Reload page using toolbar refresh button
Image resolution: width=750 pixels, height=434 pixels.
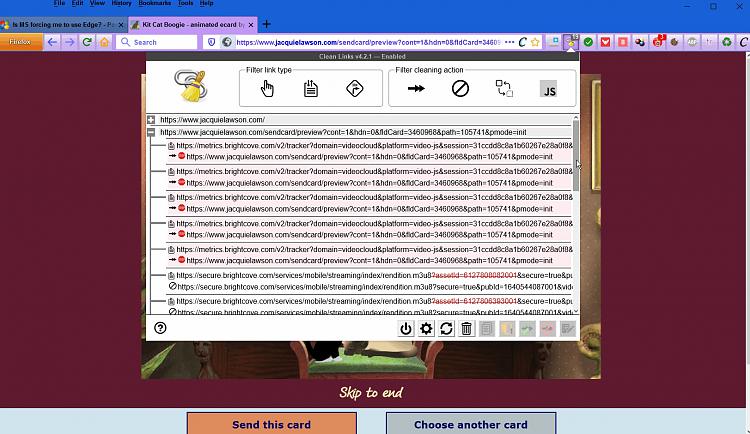[x=87, y=42]
